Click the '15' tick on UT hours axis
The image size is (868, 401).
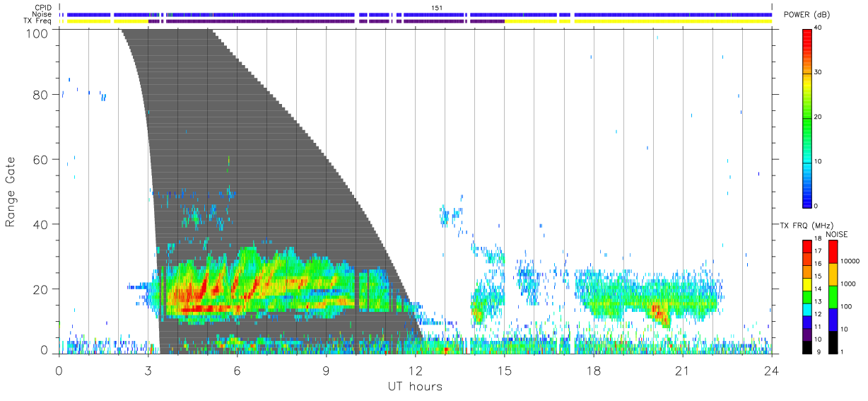pos(504,370)
